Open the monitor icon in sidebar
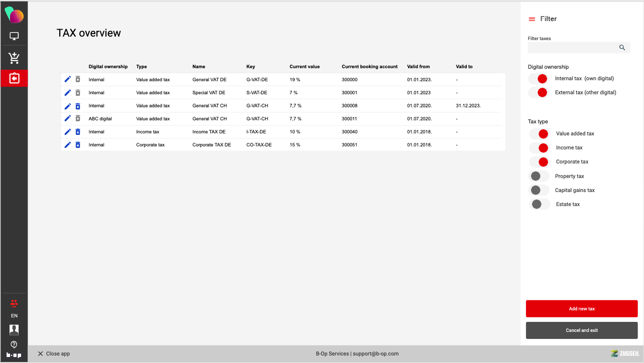 (14, 36)
